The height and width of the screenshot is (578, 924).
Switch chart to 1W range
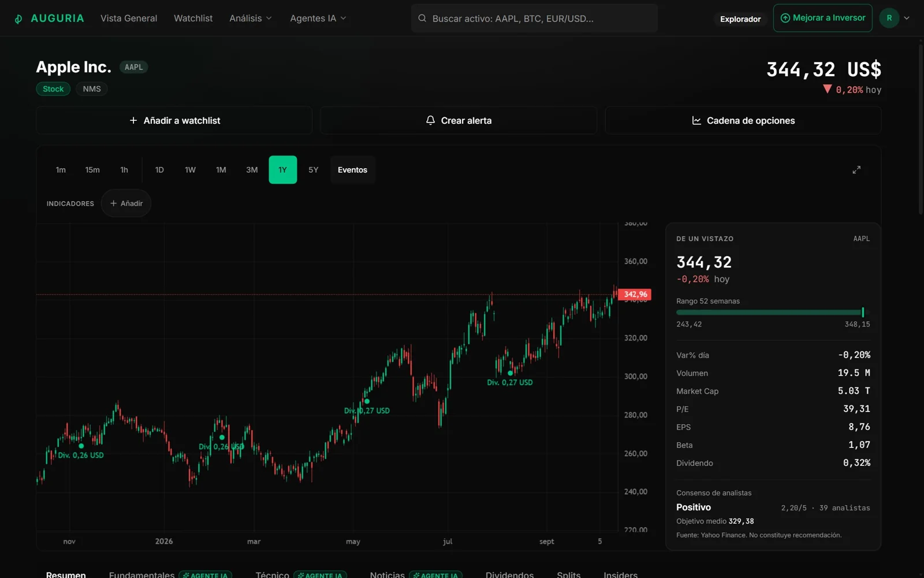click(190, 170)
